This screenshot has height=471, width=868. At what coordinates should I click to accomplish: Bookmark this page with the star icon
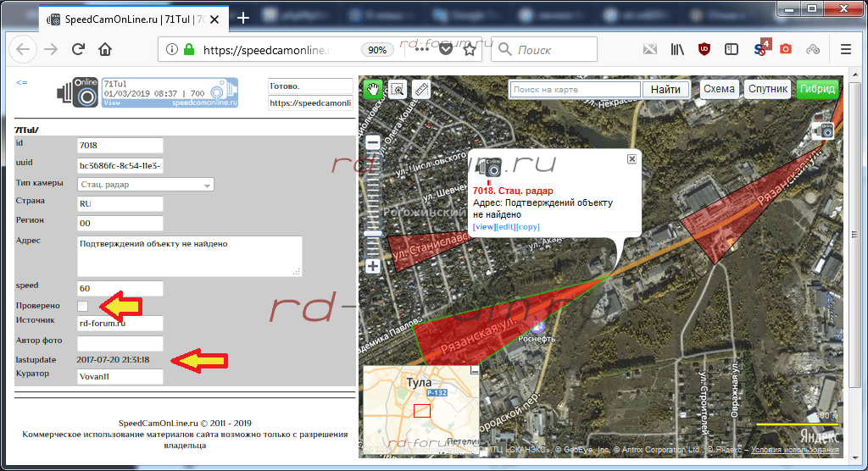470,49
